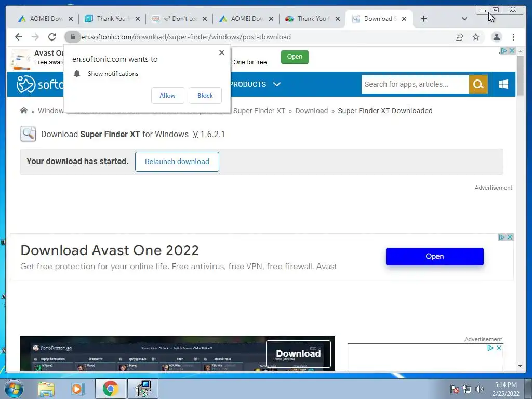Bookmark this page with star icon
Image resolution: width=532 pixels, height=399 pixels.
[x=476, y=37]
